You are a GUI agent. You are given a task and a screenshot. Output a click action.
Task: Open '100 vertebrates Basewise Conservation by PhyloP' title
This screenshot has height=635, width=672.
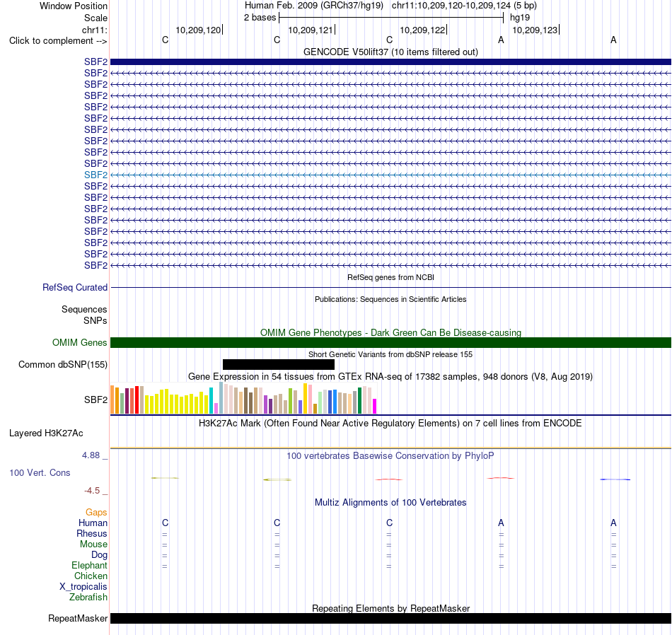[x=390, y=456]
